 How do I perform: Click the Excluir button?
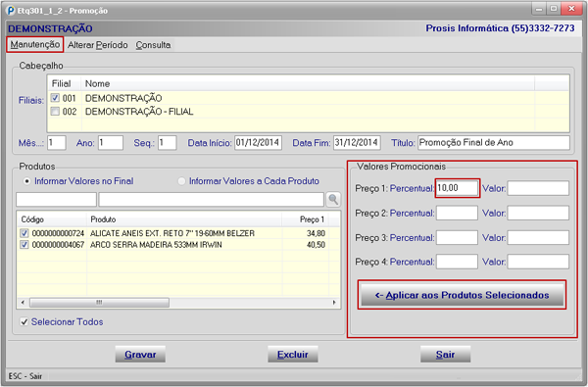(293, 355)
